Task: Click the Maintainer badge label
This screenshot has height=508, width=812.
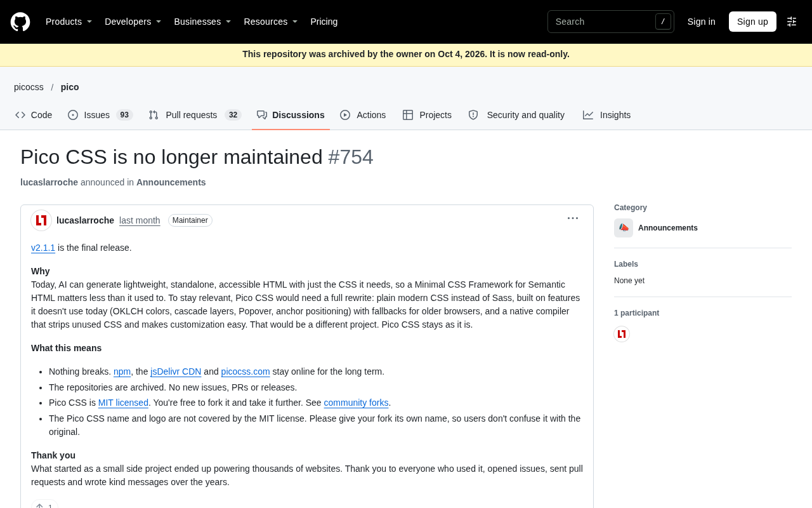Action: (x=190, y=220)
